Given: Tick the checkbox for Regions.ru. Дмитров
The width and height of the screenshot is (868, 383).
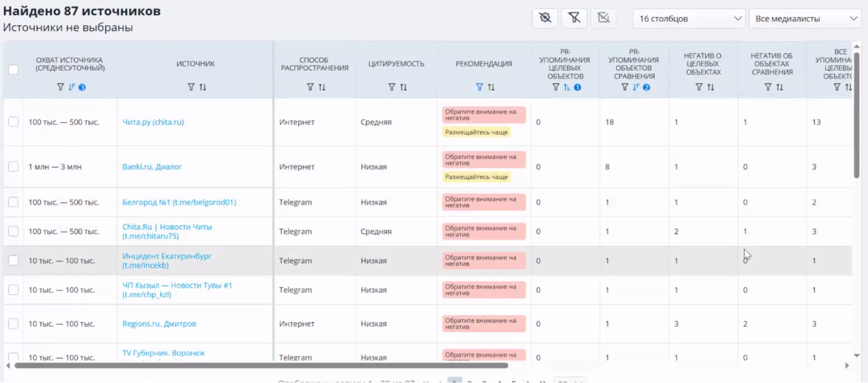Looking at the screenshot, I should (x=13, y=324).
